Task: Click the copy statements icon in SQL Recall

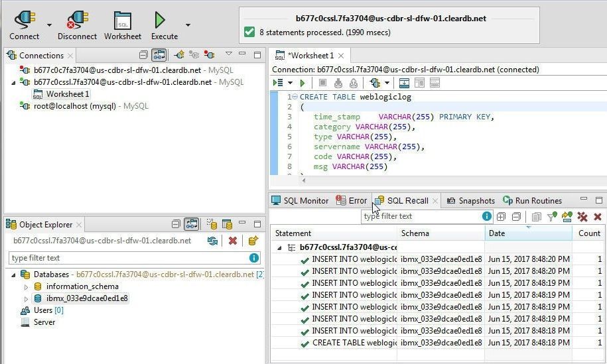Action: [x=536, y=217]
